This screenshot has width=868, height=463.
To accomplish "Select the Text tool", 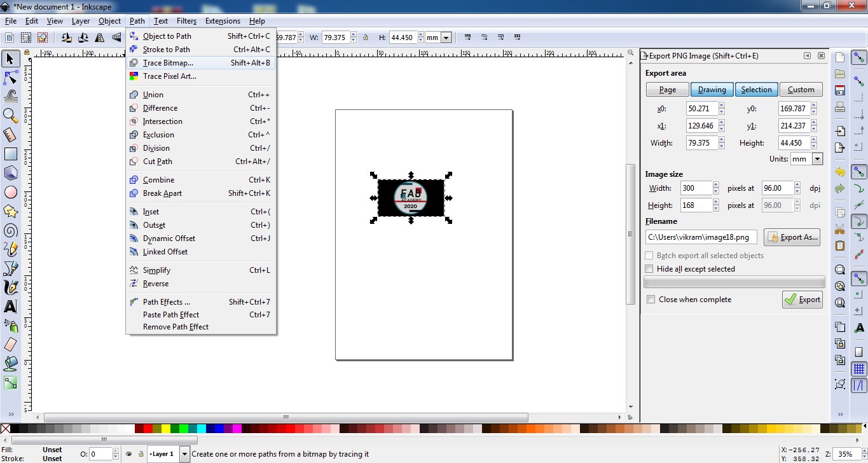I will (x=10, y=307).
